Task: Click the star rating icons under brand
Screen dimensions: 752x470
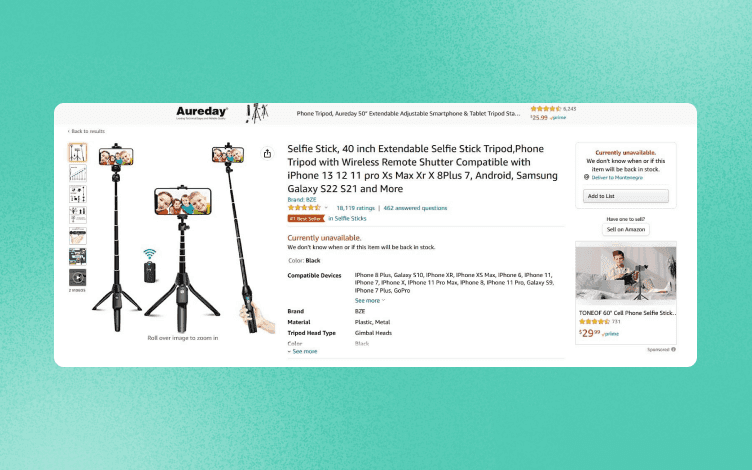Action: tap(304, 208)
